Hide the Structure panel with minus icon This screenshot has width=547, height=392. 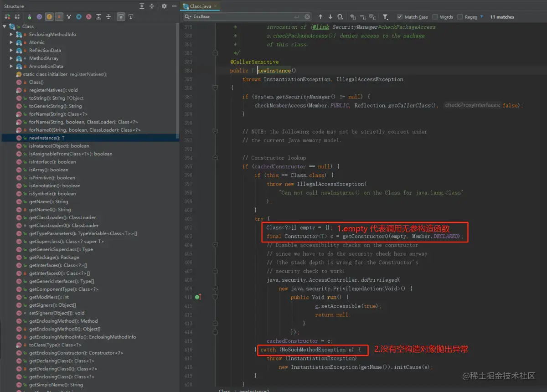click(175, 6)
